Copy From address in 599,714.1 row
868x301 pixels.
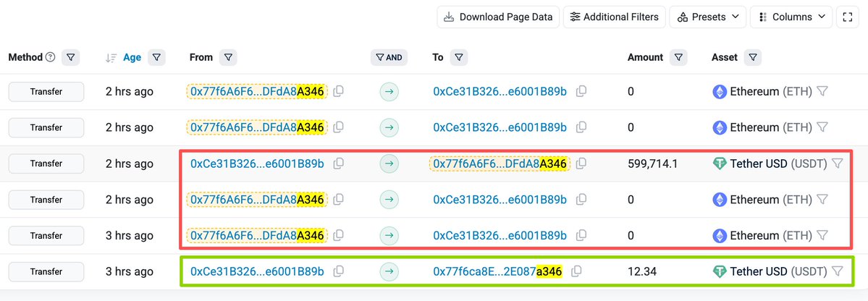pos(339,164)
